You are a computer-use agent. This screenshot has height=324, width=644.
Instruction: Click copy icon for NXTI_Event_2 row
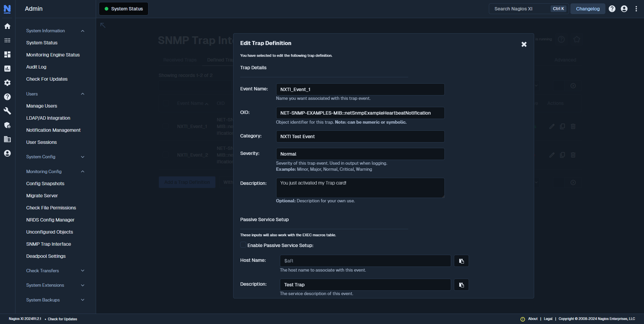562,155
